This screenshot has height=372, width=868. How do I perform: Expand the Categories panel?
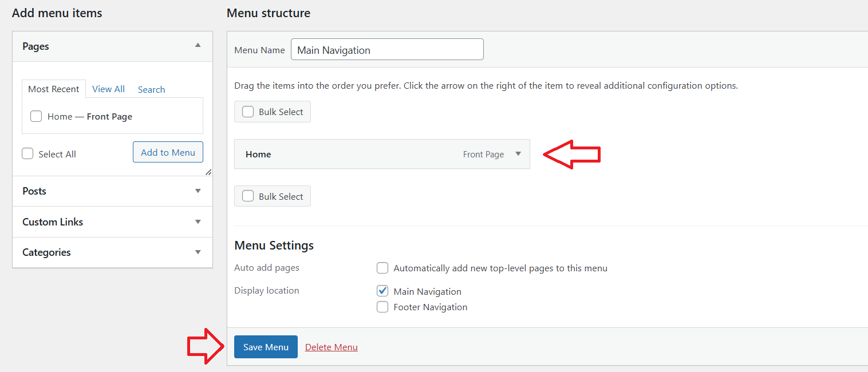coord(198,252)
